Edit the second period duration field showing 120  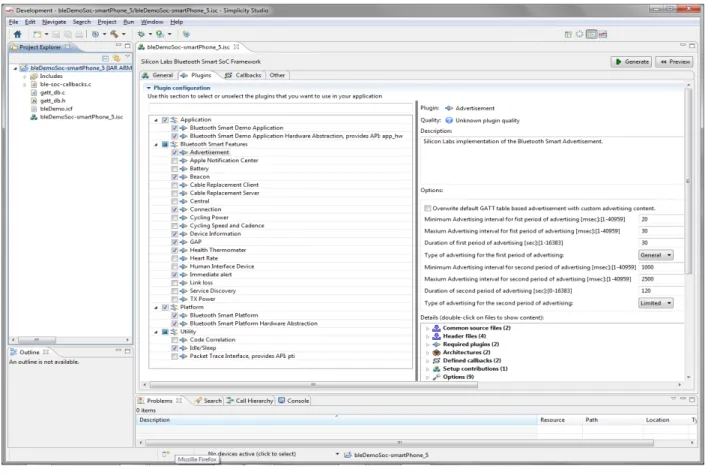pos(661,291)
